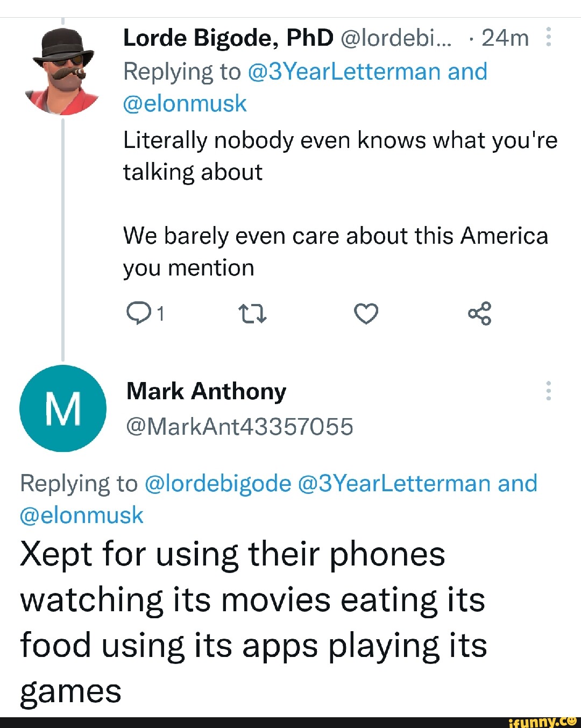The height and width of the screenshot is (728, 581).
Task: Open the @elonmusk link in first tweet
Action: pos(185,103)
